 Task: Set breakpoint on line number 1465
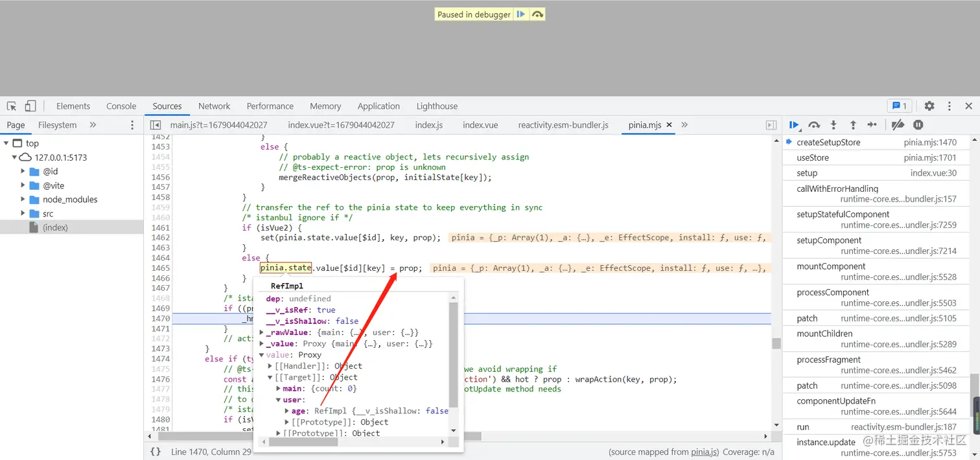pos(160,268)
